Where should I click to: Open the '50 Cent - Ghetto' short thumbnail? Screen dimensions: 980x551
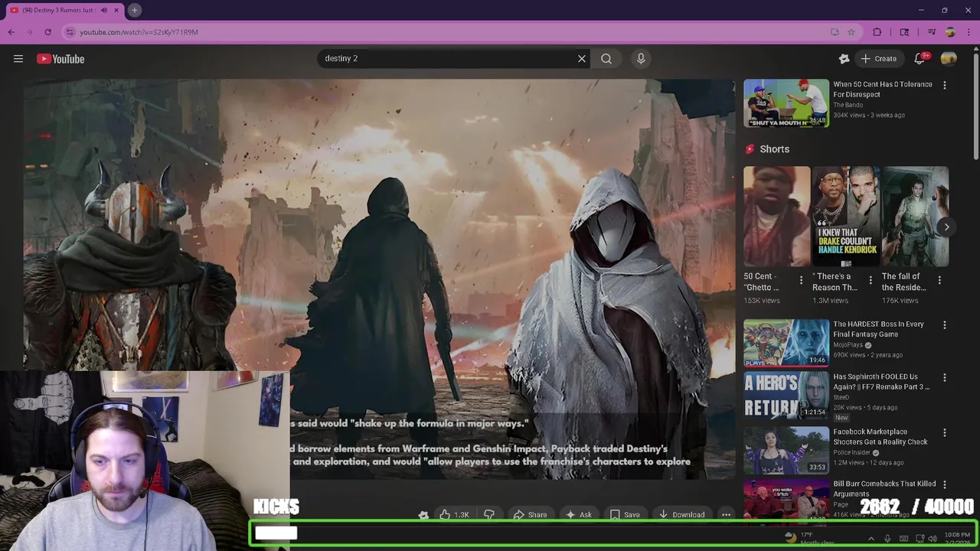[776, 216]
